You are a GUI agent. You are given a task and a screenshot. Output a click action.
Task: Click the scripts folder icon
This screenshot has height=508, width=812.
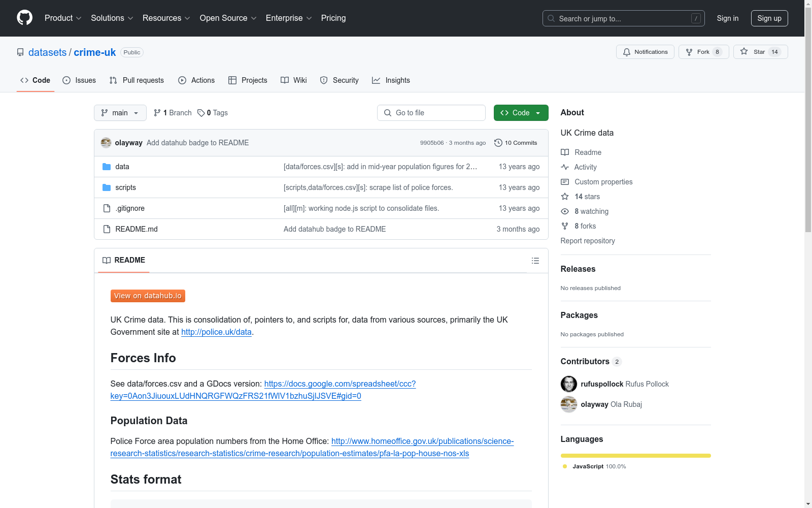[x=107, y=187]
